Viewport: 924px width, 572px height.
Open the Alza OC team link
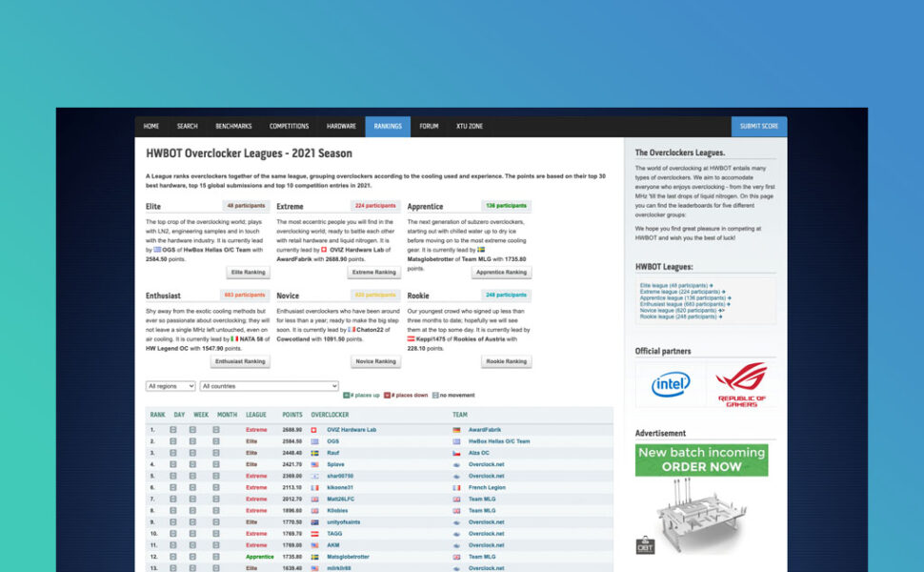(478, 453)
